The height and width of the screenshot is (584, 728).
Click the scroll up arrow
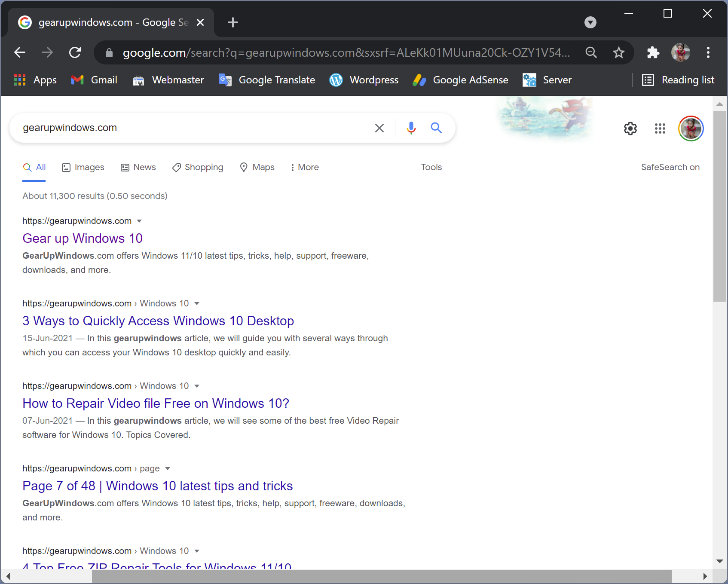[x=720, y=104]
